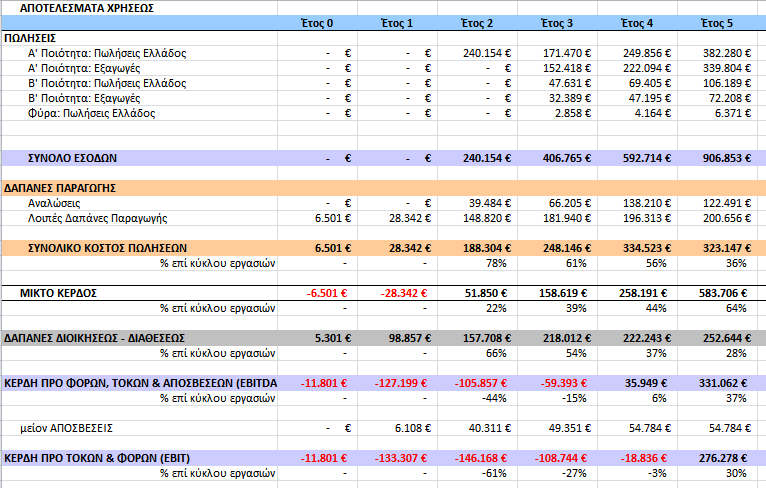This screenshot has width=766, height=488.
Task: Click the Έτος 0 column header
Action: click(317, 23)
